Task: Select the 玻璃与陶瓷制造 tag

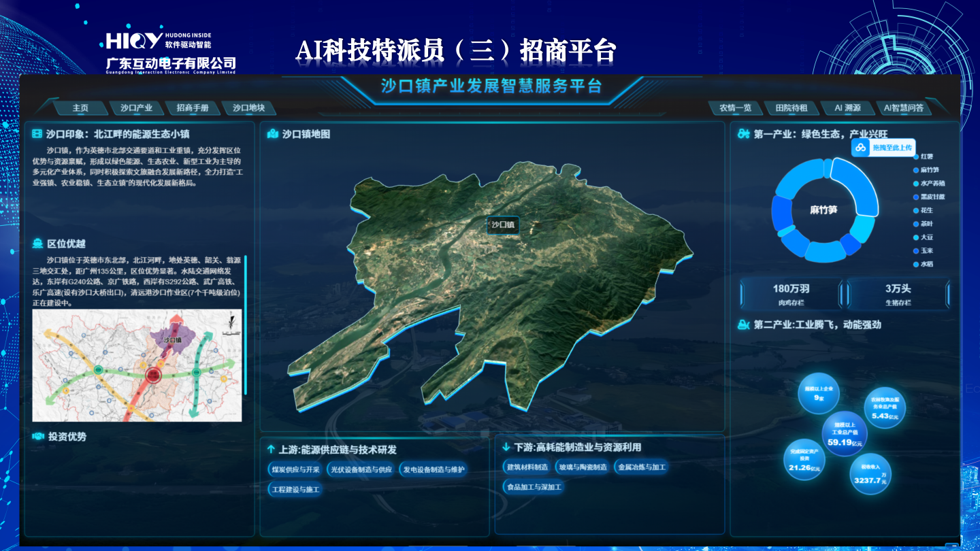Action: click(582, 467)
